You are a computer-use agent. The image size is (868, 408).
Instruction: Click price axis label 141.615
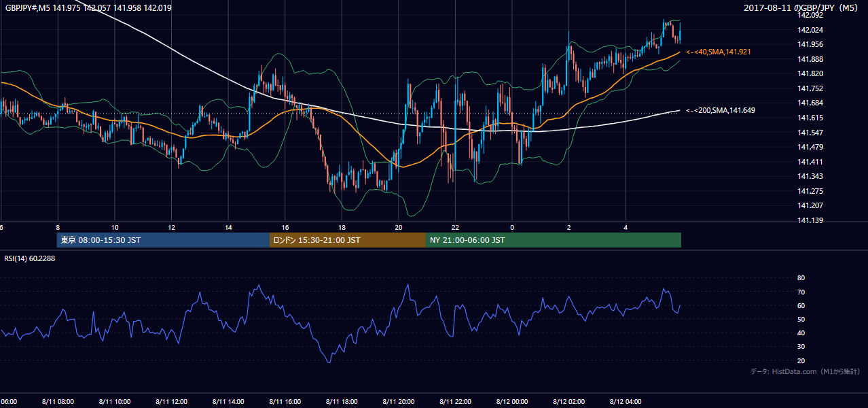coord(811,118)
